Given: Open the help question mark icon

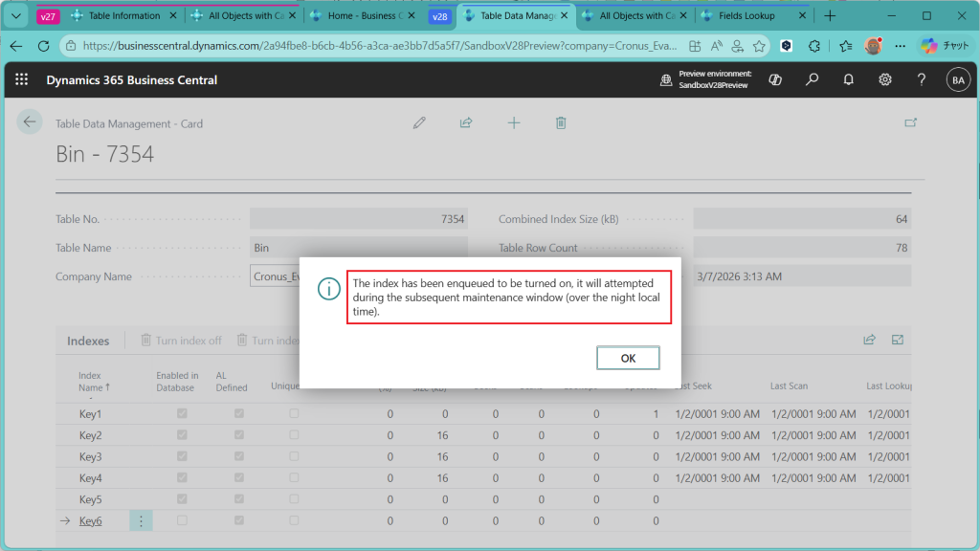Looking at the screenshot, I should [x=922, y=80].
